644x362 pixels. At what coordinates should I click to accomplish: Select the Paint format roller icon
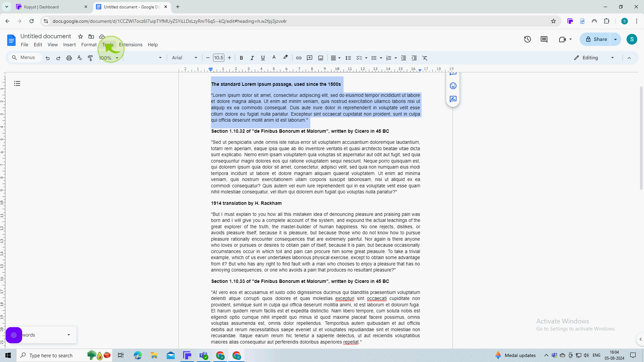tap(90, 58)
